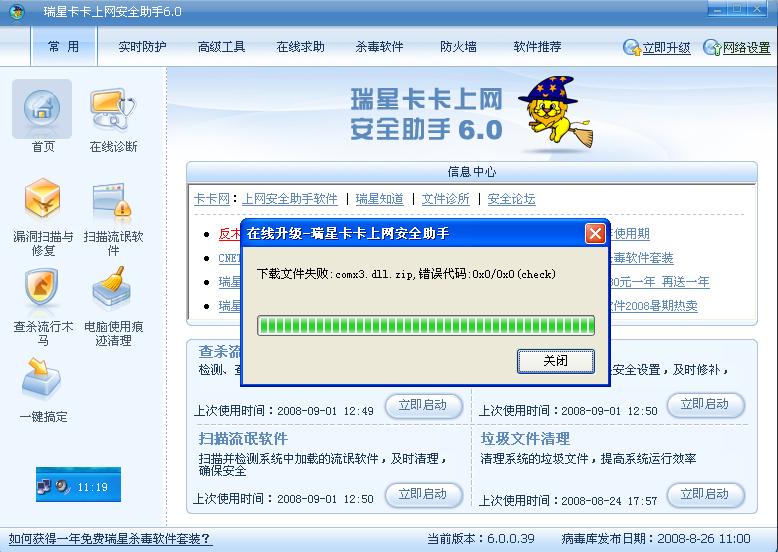Click the 扫描流氓软件 panel heading
778x552 pixels.
pyautogui.click(x=243, y=438)
